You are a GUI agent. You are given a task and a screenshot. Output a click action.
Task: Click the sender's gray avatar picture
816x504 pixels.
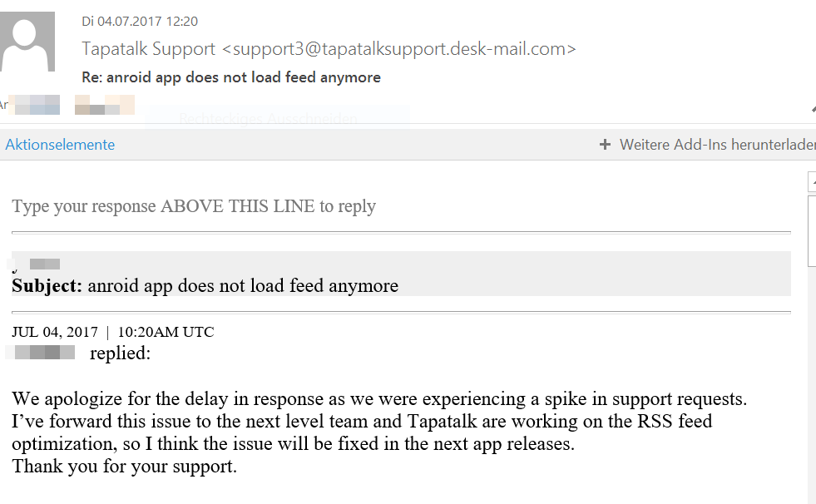click(27, 42)
